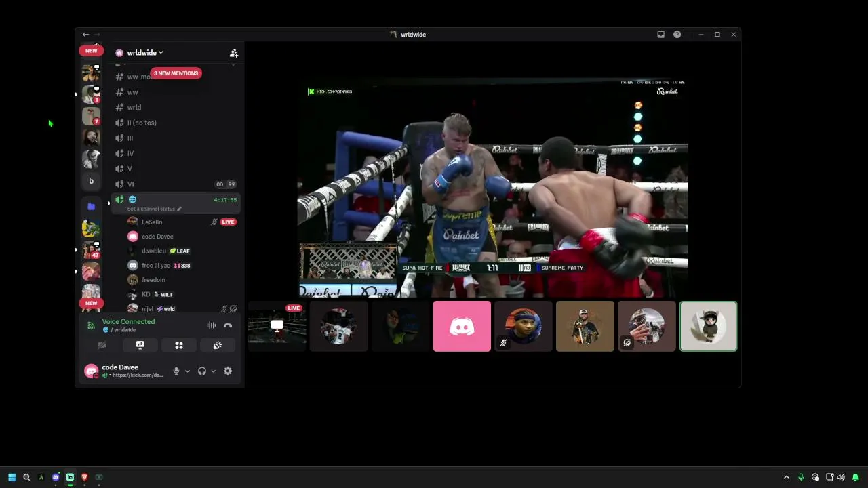Click Brave browser icon in taskbar
868x488 pixels.
(84, 477)
